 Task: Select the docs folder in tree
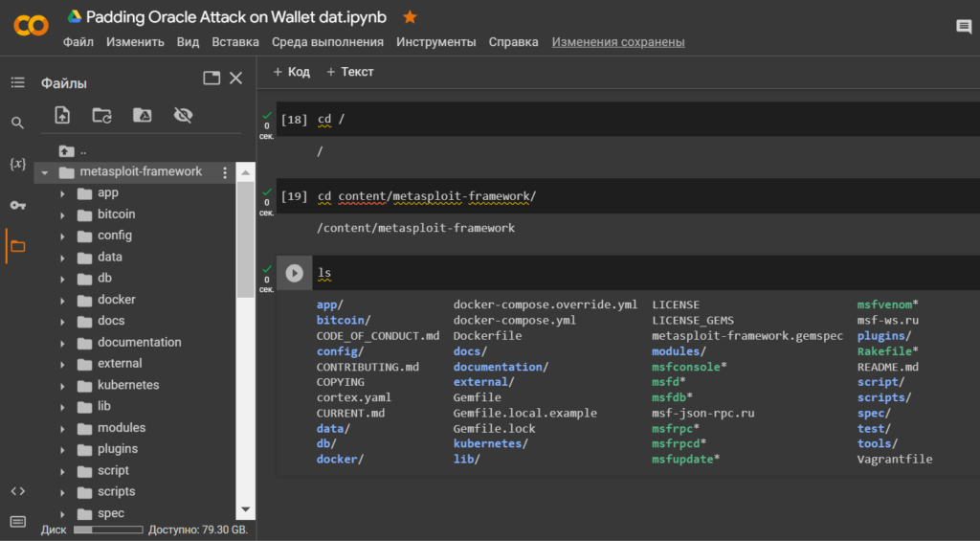(111, 321)
